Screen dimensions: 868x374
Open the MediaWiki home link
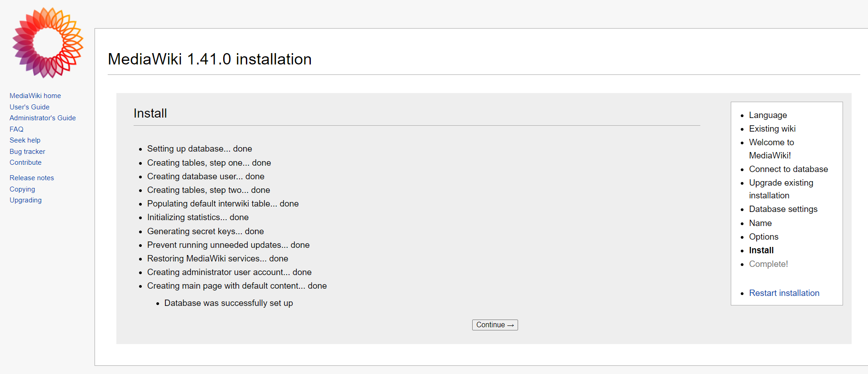(x=35, y=96)
